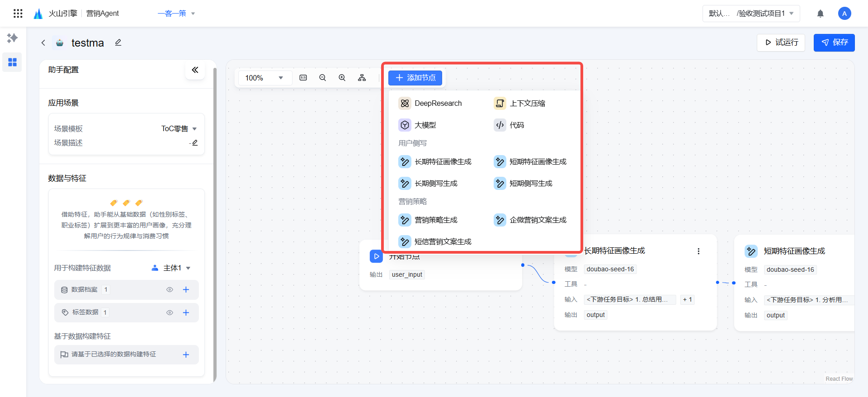Image resolution: width=868 pixels, height=397 pixels.
Task: Toggle visibility of 数据档案 row
Action: click(x=170, y=290)
